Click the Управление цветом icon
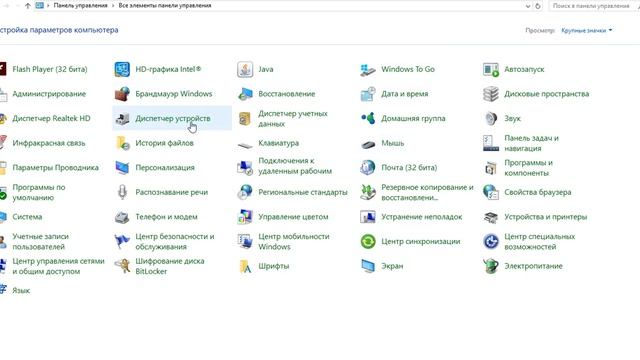 click(x=245, y=217)
